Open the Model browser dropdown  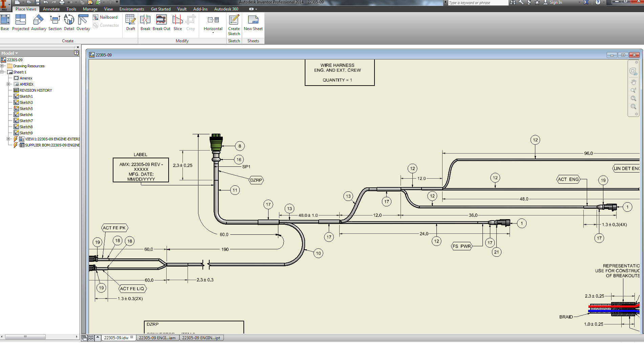click(x=9, y=53)
